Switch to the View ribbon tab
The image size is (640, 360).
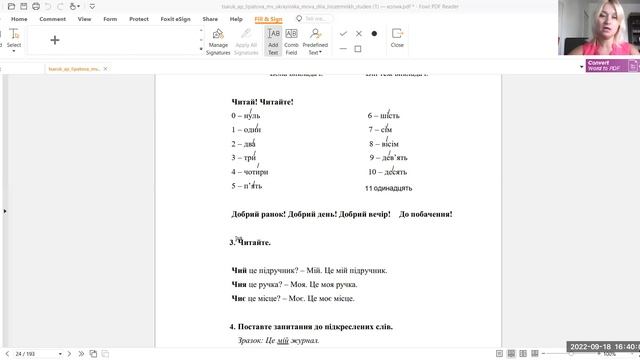pos(84,19)
